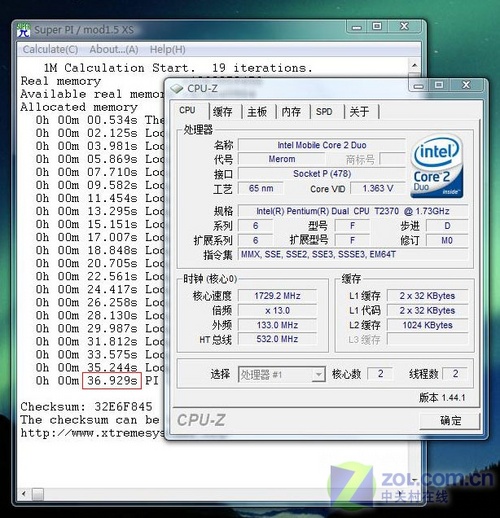Click the http://www.xtremesys URL line
This screenshot has width=500, height=518.
[x=92, y=433]
